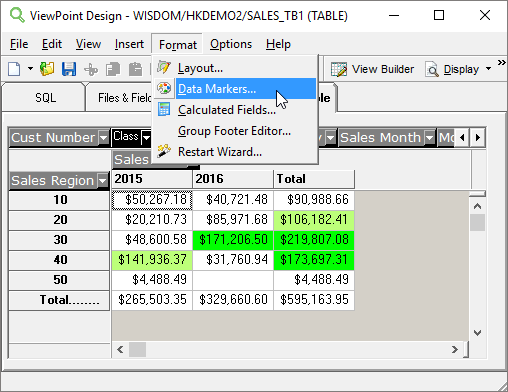508x392 pixels.
Task: Select the region 10 row header
Action: pyautogui.click(x=59, y=200)
